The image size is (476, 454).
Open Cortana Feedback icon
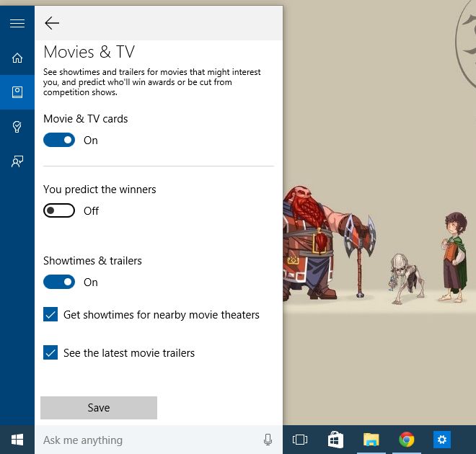click(17, 161)
